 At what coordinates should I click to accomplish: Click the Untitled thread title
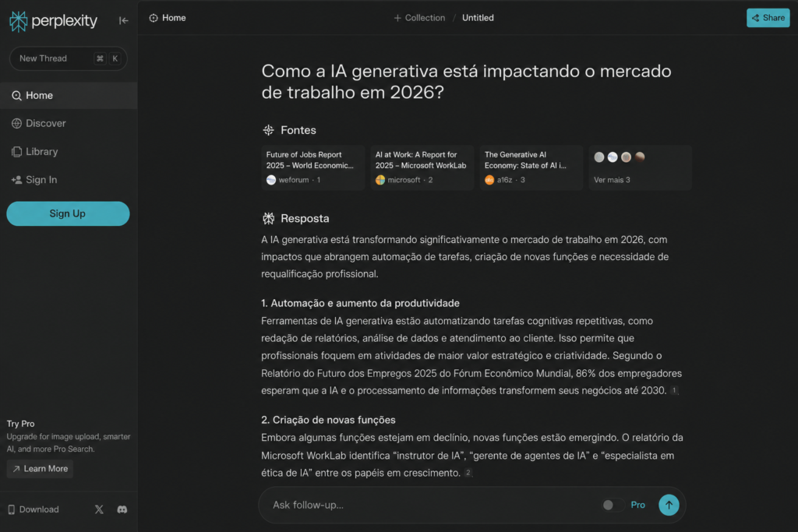pos(478,18)
